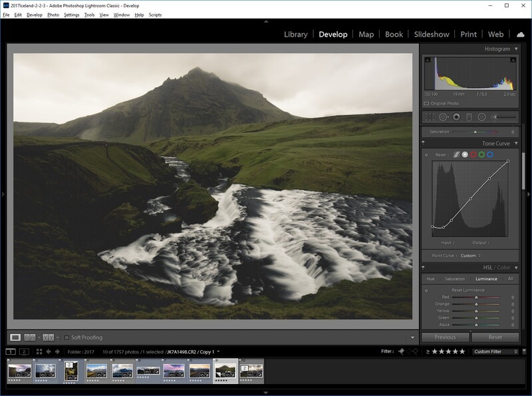Viewport: 532px width, 396px height.
Task: Toggle the Tone Curve panel on/off switch
Action: click(423, 143)
